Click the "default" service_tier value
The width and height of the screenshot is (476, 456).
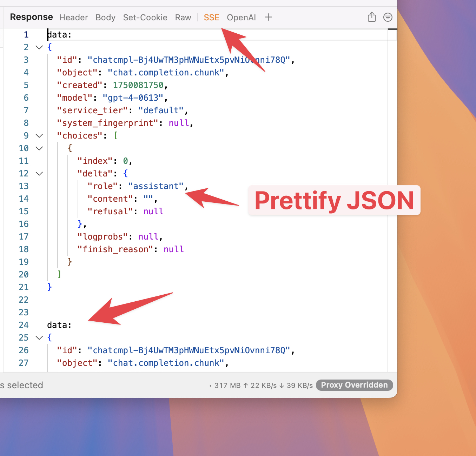tap(161, 110)
